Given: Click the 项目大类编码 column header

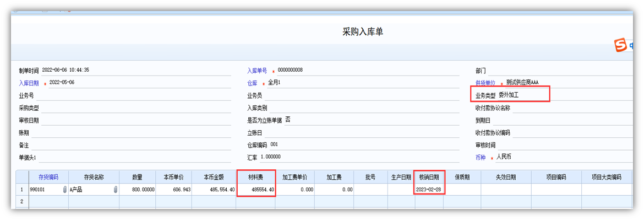Looking at the screenshot, I should [607, 177].
